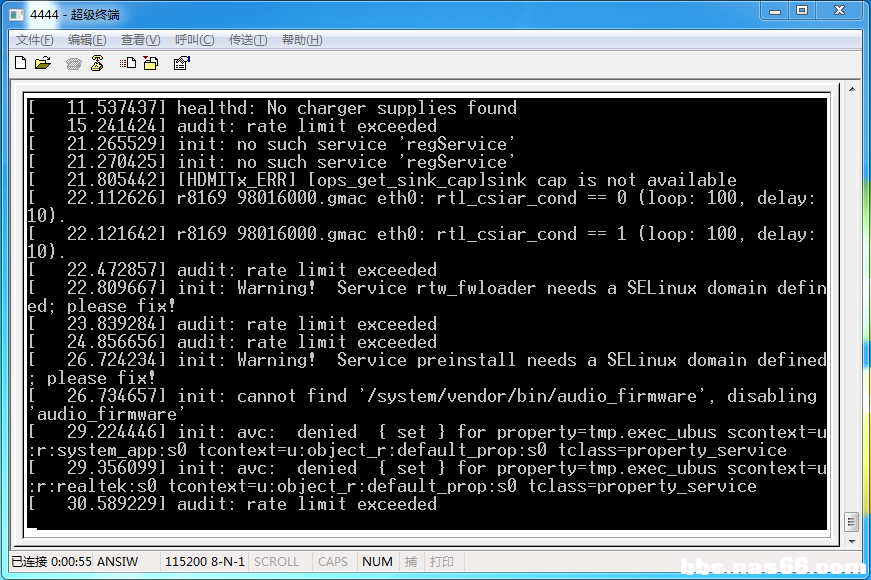Click the 22.121642 rtl_csiar_cond == 1 line
This screenshot has width=871, height=580.
pos(427,243)
